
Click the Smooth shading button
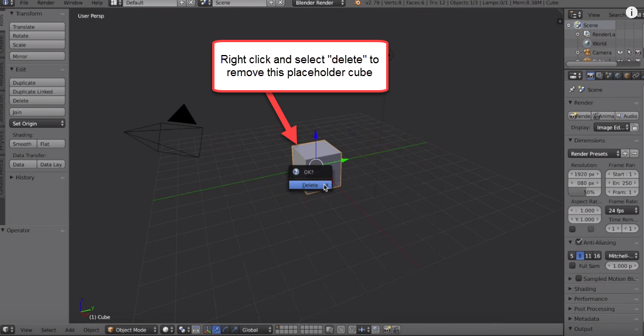click(x=23, y=144)
